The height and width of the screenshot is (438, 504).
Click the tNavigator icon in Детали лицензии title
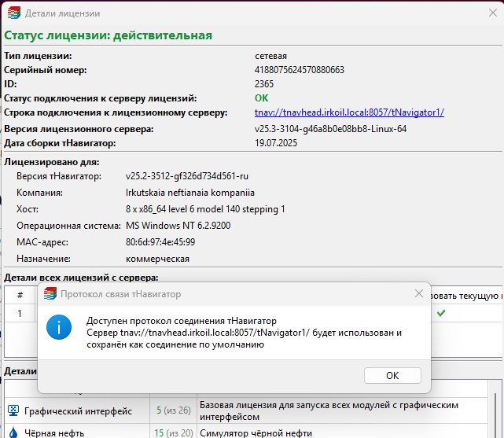coord(14,13)
